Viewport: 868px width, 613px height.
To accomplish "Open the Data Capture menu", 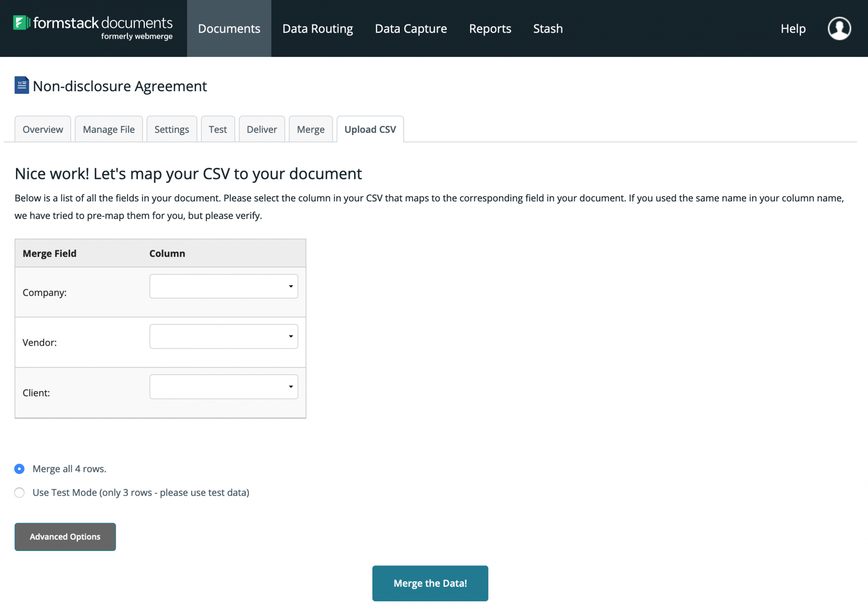I will coord(411,29).
